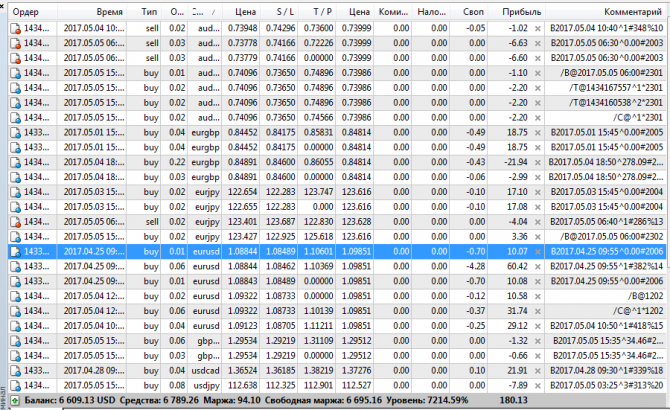The height and width of the screenshot is (410, 670).
Task: Click open price 1.36524 in usdcad row
Action: click(x=243, y=371)
